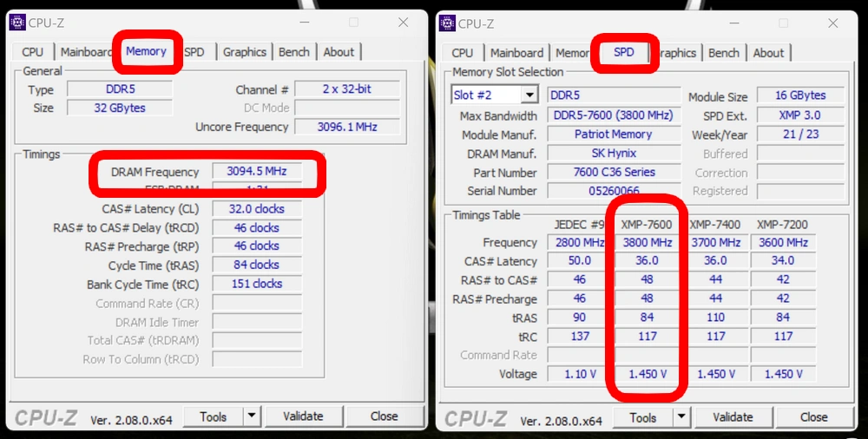Open the About tab in right CPU-Z window
This screenshot has height=439, width=868.
(x=769, y=53)
